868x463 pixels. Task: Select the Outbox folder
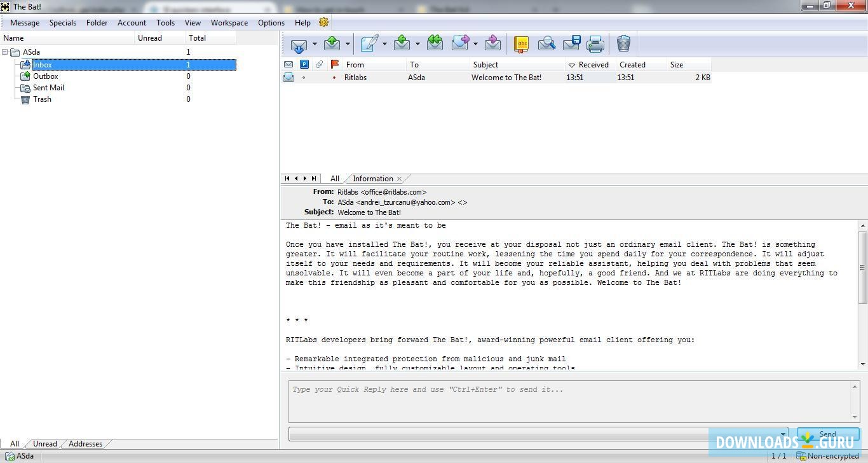[x=46, y=76]
